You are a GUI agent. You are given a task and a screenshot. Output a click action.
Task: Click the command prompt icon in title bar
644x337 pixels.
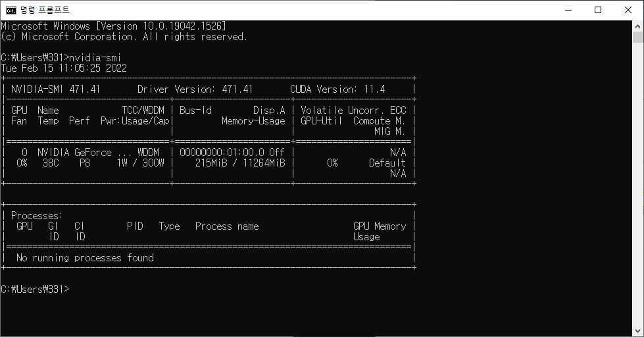point(11,10)
